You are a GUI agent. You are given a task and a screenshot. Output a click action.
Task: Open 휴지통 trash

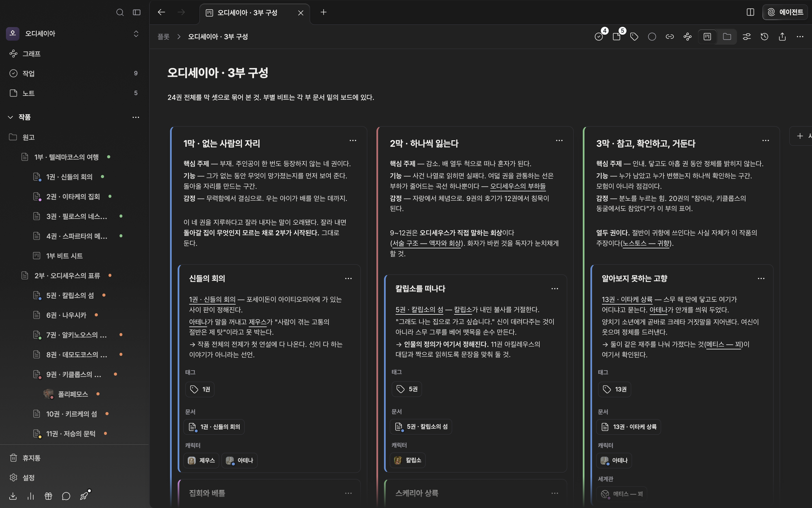click(x=74, y=457)
